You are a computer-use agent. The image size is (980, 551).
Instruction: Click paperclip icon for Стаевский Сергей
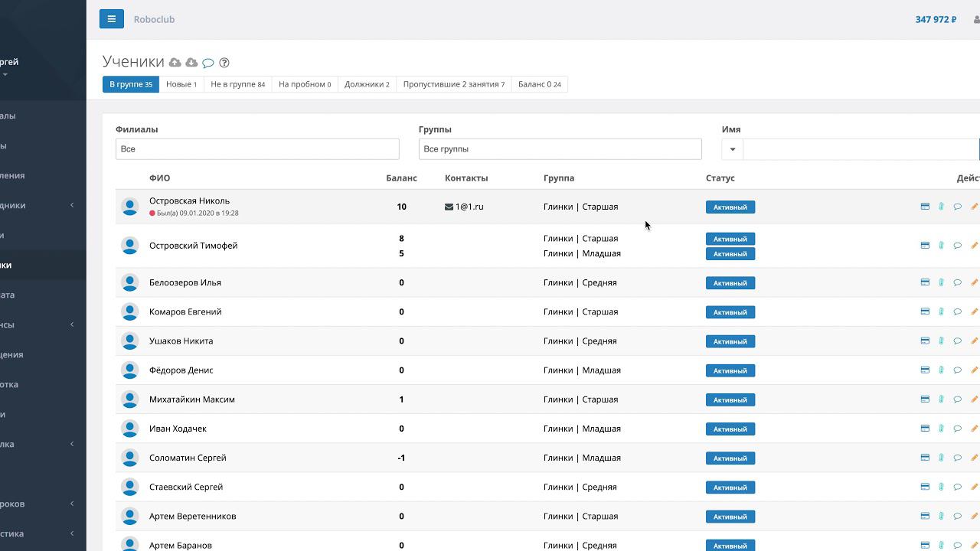[x=941, y=487]
